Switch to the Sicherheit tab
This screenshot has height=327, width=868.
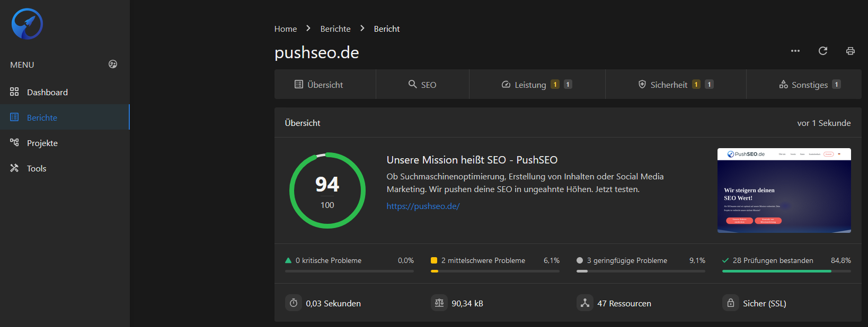coord(676,85)
